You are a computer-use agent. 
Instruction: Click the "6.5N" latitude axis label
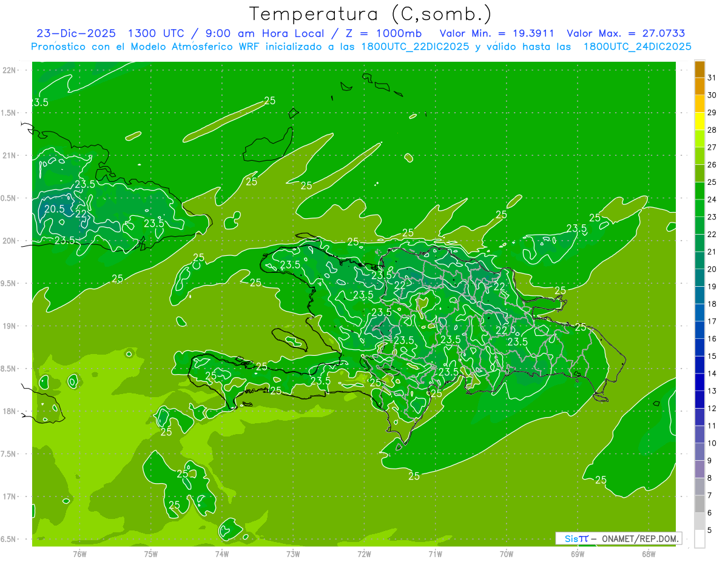9,539
